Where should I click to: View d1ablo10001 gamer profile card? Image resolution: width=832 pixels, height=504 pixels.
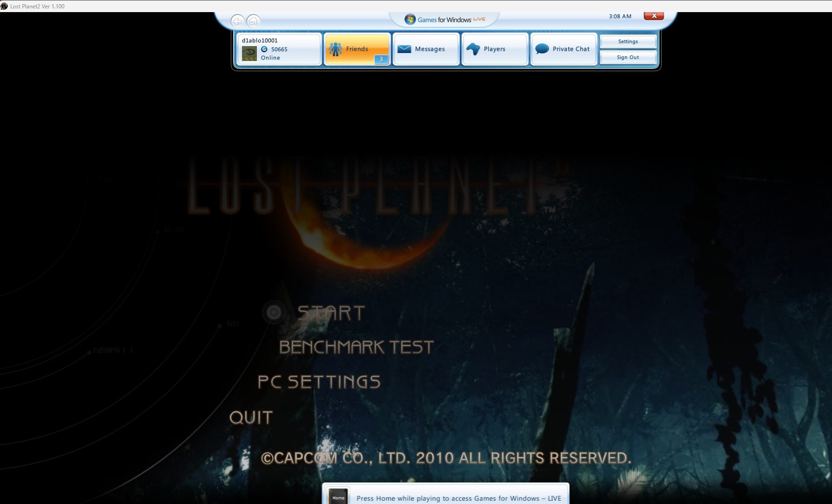pyautogui.click(x=279, y=49)
